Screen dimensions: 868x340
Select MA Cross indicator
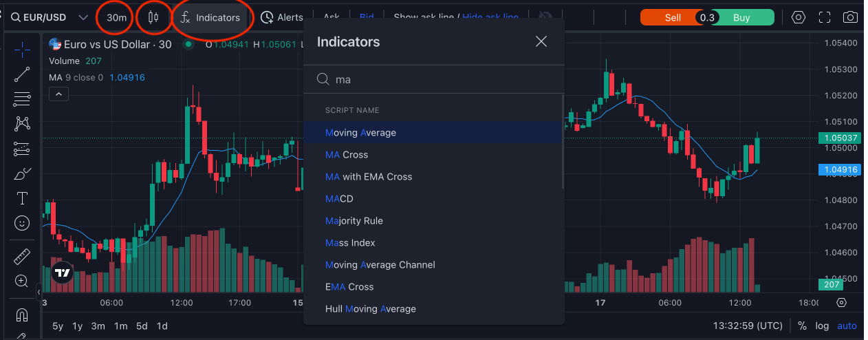[433, 154]
